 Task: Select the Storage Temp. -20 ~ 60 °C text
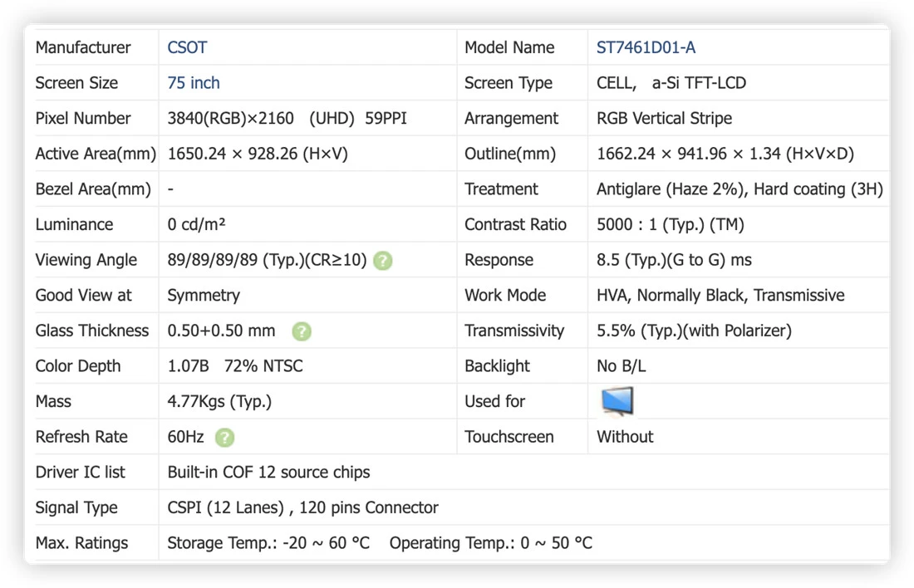[268, 543]
